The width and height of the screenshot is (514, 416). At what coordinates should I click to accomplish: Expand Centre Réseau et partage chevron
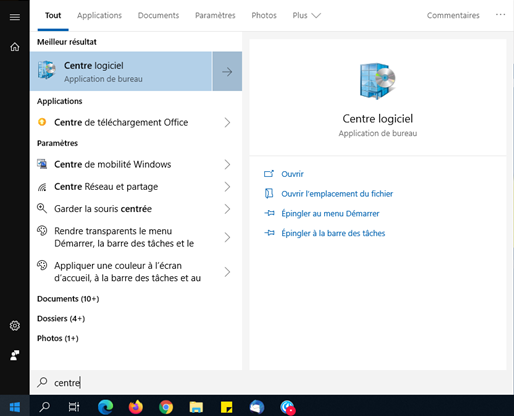[x=227, y=187]
